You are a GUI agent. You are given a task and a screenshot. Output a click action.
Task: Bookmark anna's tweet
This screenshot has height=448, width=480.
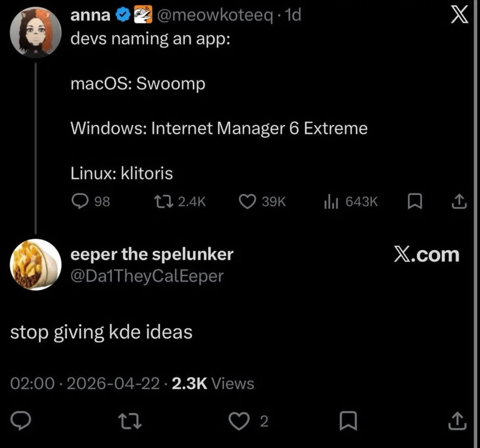414,202
